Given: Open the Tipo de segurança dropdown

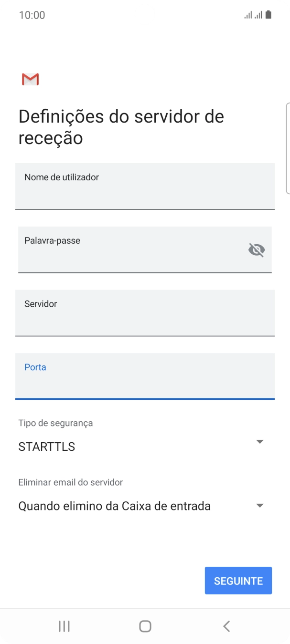Looking at the screenshot, I should click(x=259, y=441).
